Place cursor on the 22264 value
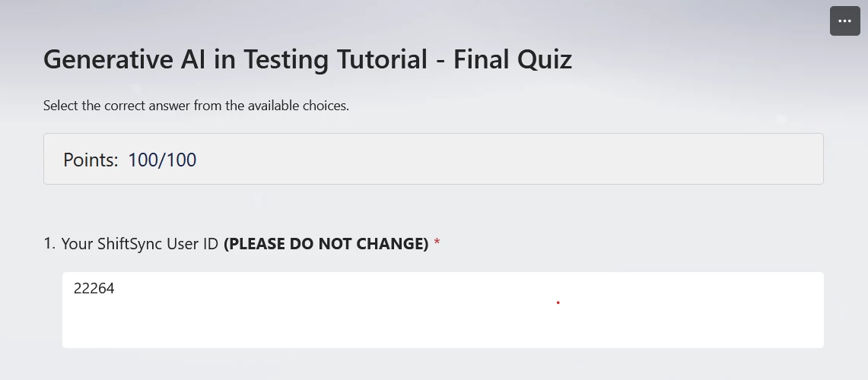The height and width of the screenshot is (380, 868). click(94, 288)
